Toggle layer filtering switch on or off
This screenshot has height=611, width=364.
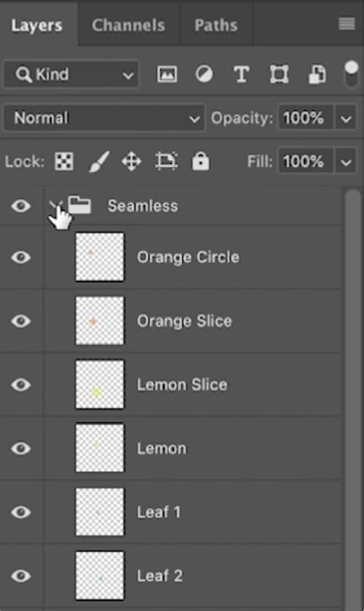[x=351, y=74]
